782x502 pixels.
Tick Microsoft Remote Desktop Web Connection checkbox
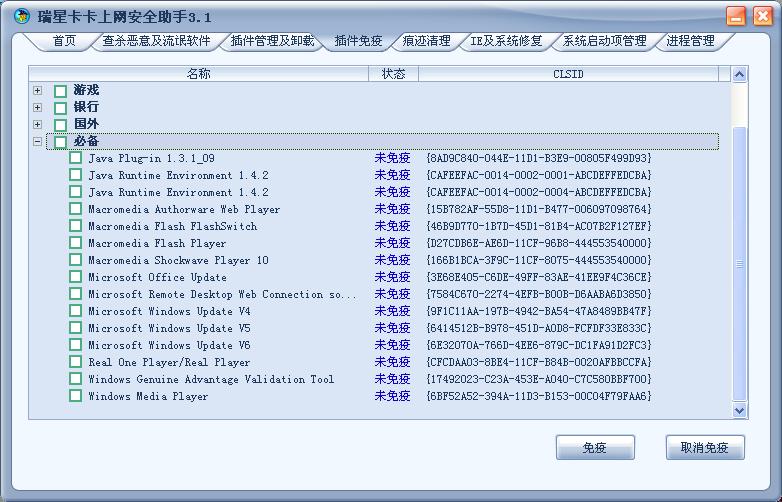[75, 294]
